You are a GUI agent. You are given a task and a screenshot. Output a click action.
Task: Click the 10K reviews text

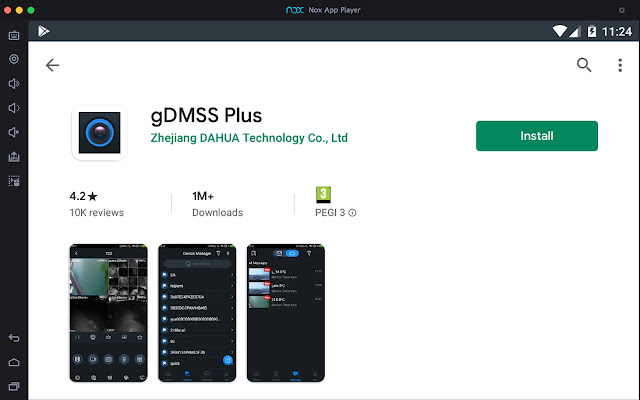(x=97, y=213)
